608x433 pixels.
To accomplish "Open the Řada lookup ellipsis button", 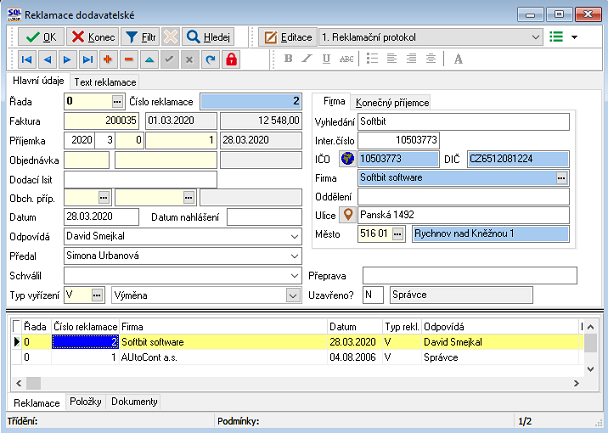I will 117,102.
